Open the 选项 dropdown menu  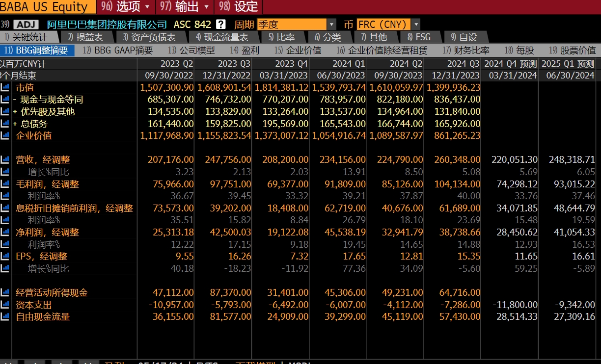[x=126, y=7]
